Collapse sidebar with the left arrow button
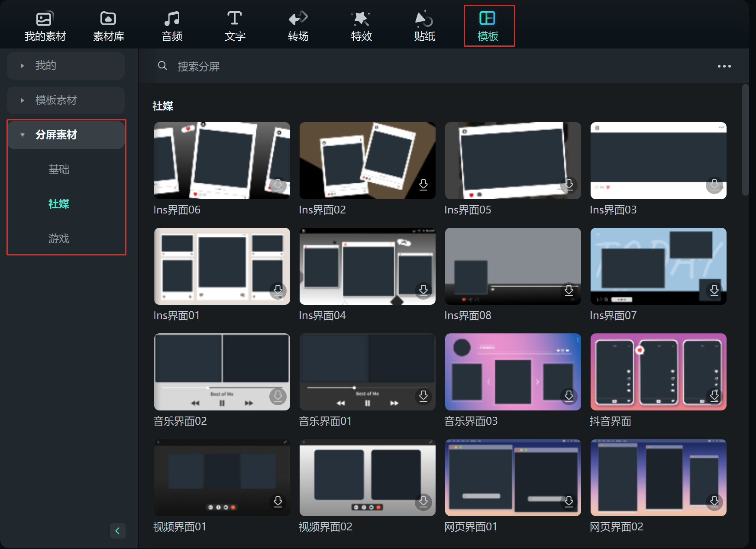Image resolution: width=756 pixels, height=549 pixels. tap(117, 531)
